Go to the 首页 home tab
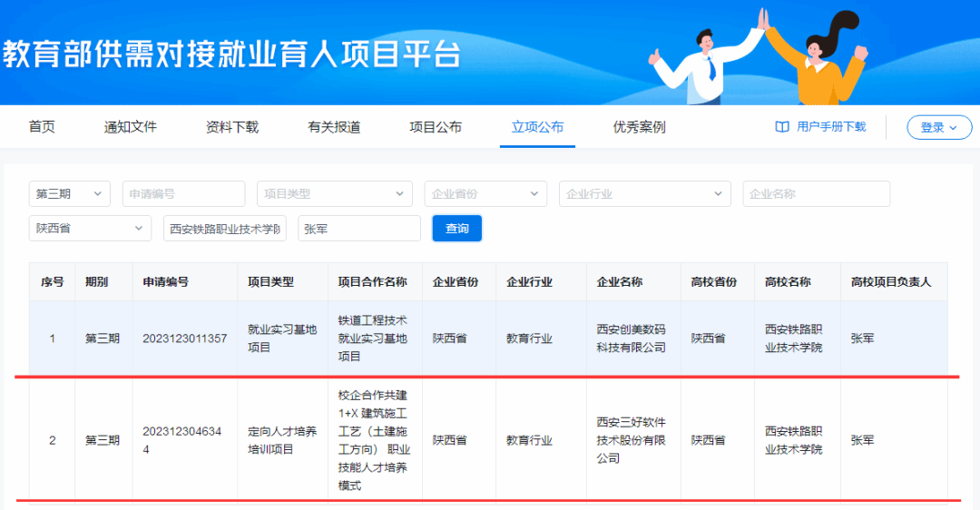 pos(42,127)
